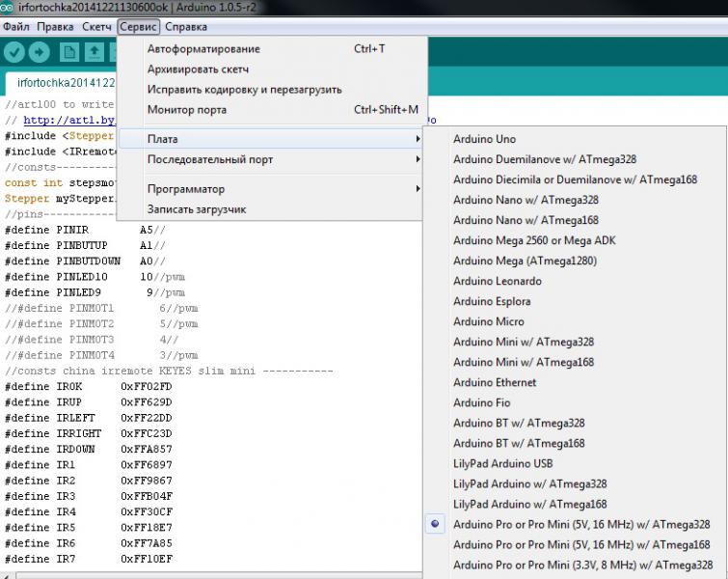728x579 pixels.
Task: Open the Справка menu
Action: click(x=186, y=27)
